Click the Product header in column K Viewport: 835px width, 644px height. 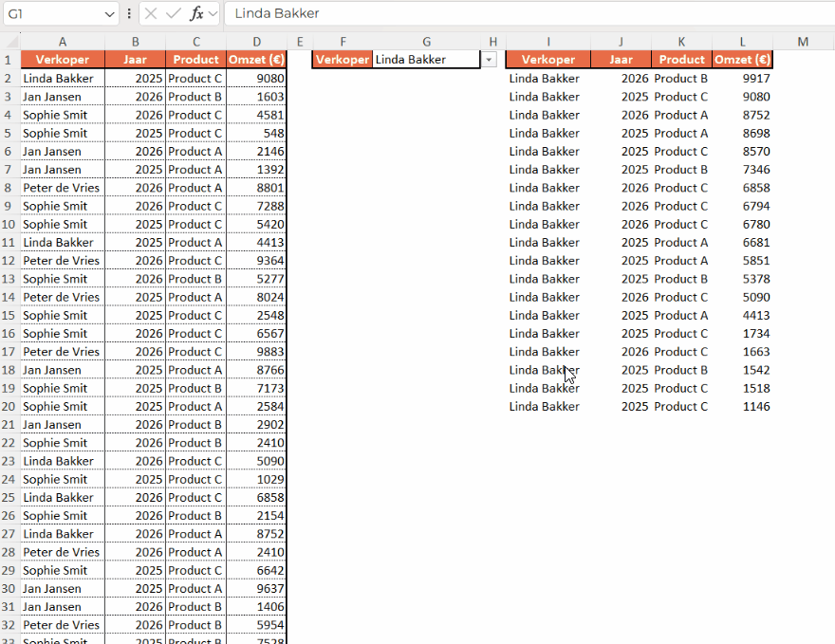681,60
